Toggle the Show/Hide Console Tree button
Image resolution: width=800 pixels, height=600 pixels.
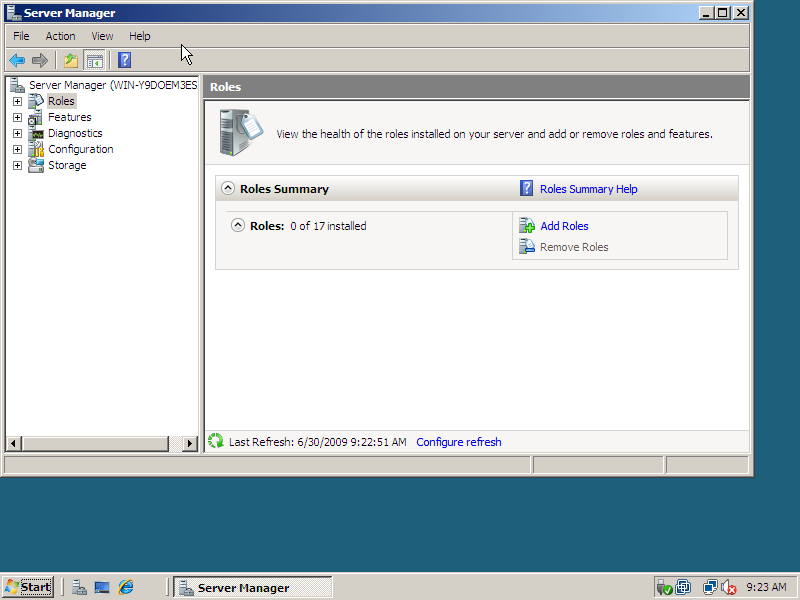click(94, 61)
